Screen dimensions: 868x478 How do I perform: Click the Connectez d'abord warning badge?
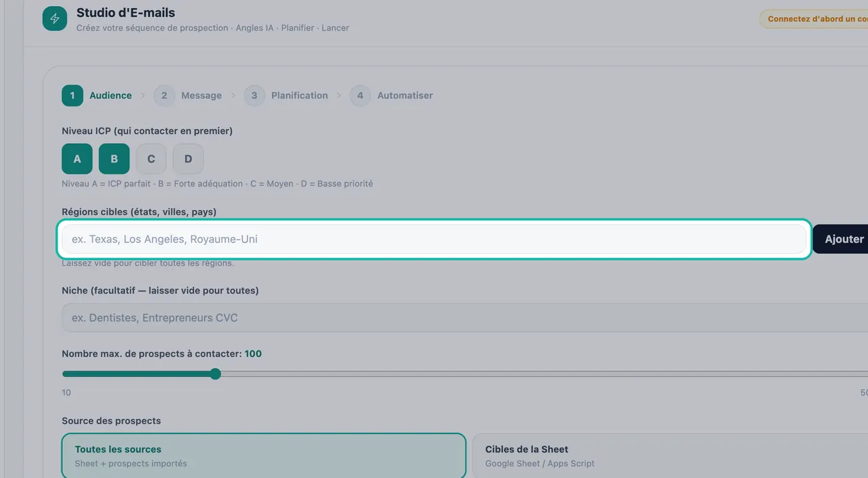(814, 19)
